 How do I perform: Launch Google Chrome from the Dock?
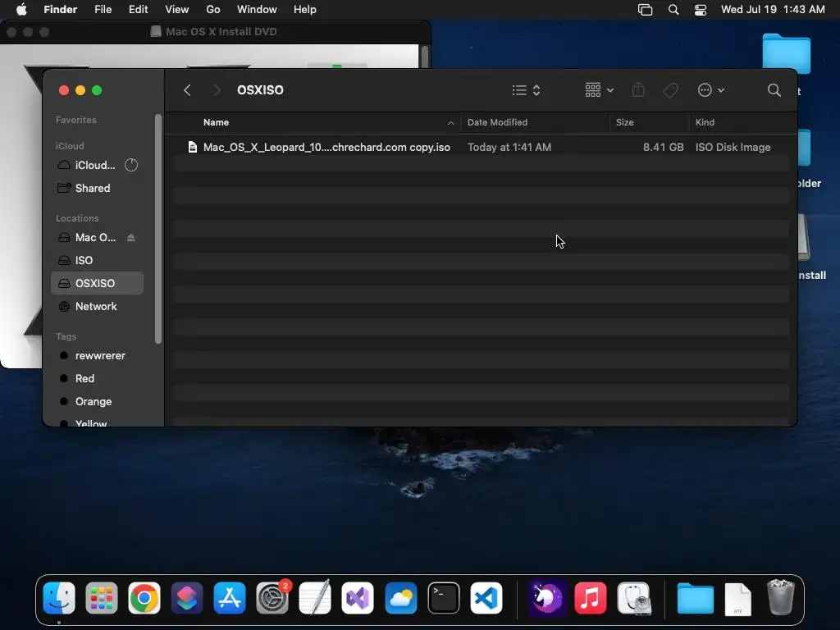(144, 598)
